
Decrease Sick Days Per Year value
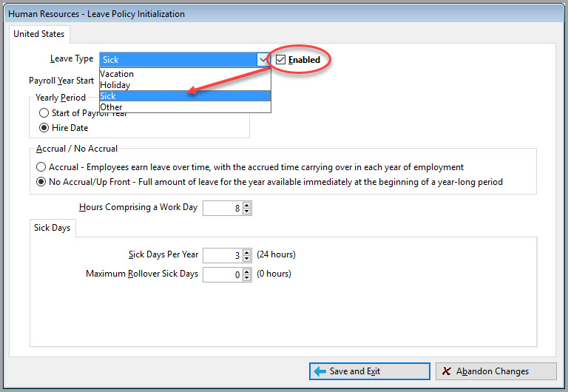[x=247, y=259]
